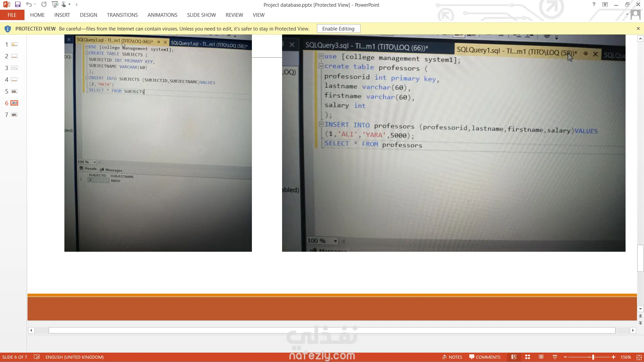644x362 pixels.
Task: Start Slide Show from status bar icon
Action: pos(555,357)
